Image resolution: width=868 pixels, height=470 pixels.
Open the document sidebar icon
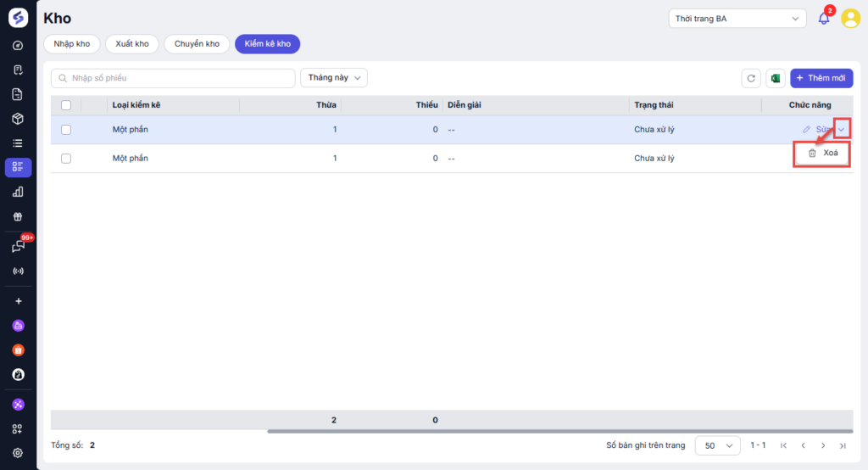[x=18, y=94]
